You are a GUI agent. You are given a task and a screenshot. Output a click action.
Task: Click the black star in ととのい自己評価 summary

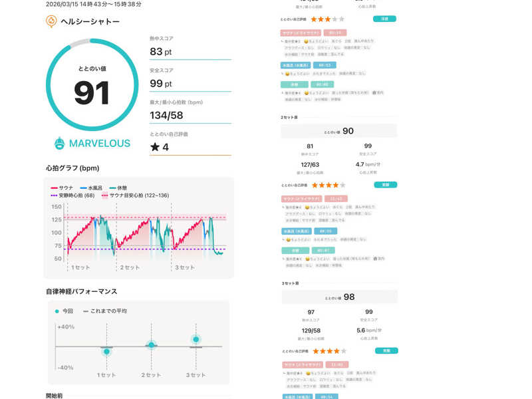coord(155,147)
